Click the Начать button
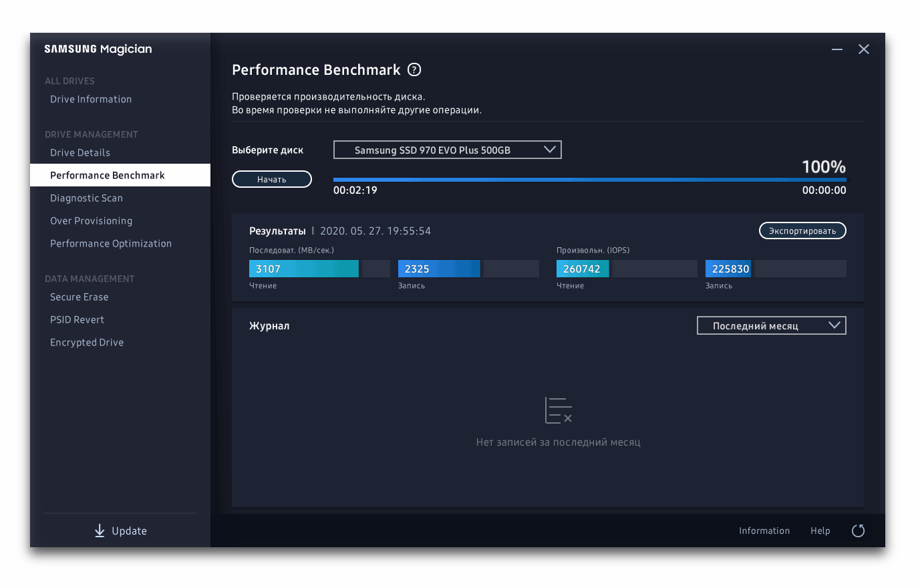Viewport: 914px width, 588px height. 272,179
